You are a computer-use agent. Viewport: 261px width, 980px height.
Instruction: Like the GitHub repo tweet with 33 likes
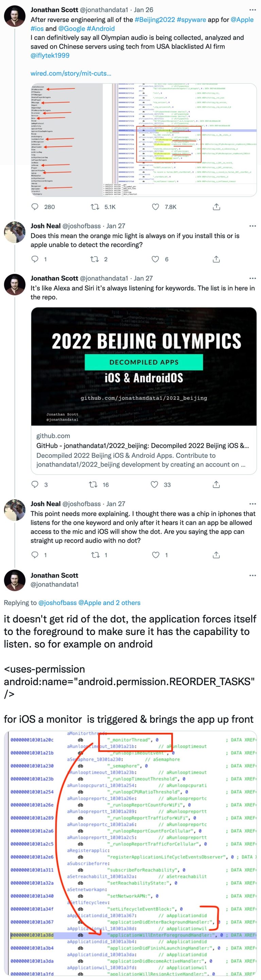155,484
